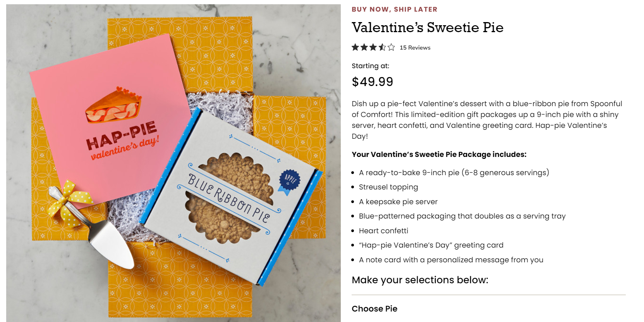
Task: Click the first filled rating star
Action: 355,47
